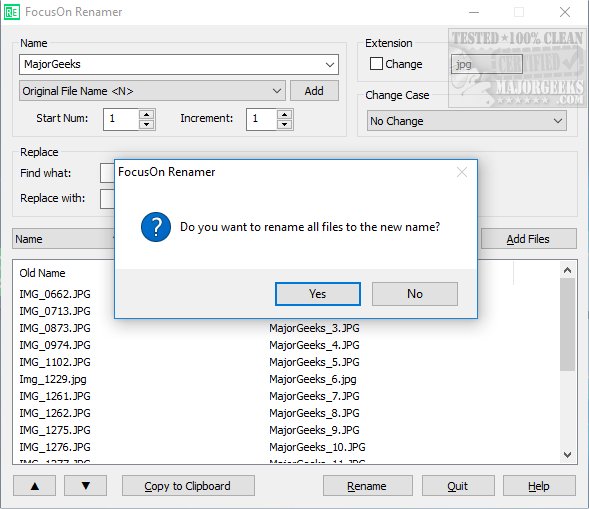Expand the Original File Name <N> dropdown

pos(277,91)
